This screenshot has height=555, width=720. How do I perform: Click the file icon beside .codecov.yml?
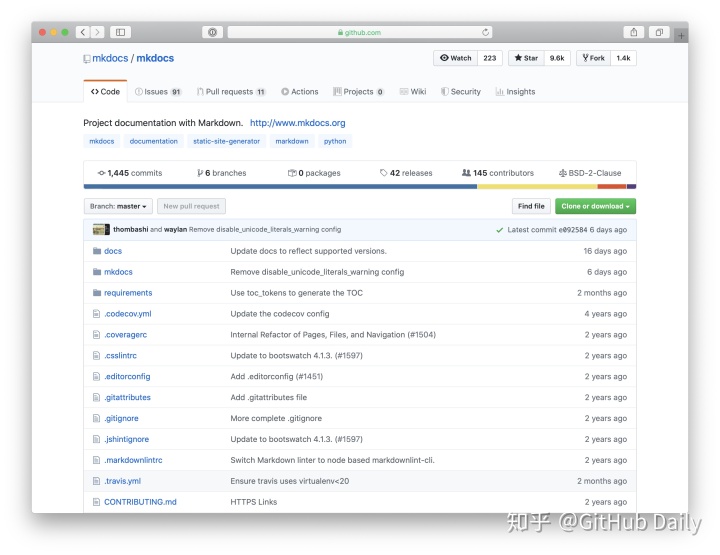96,314
